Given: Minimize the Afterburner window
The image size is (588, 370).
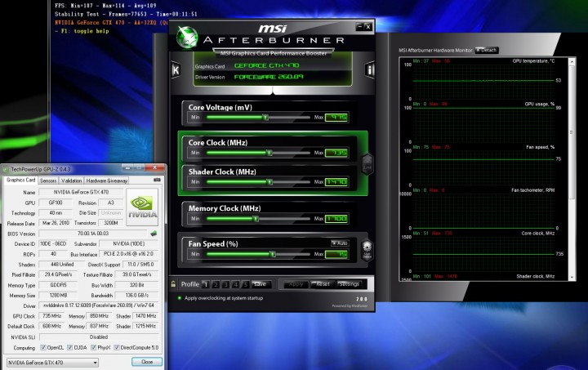Looking at the screenshot, I should [360, 27].
